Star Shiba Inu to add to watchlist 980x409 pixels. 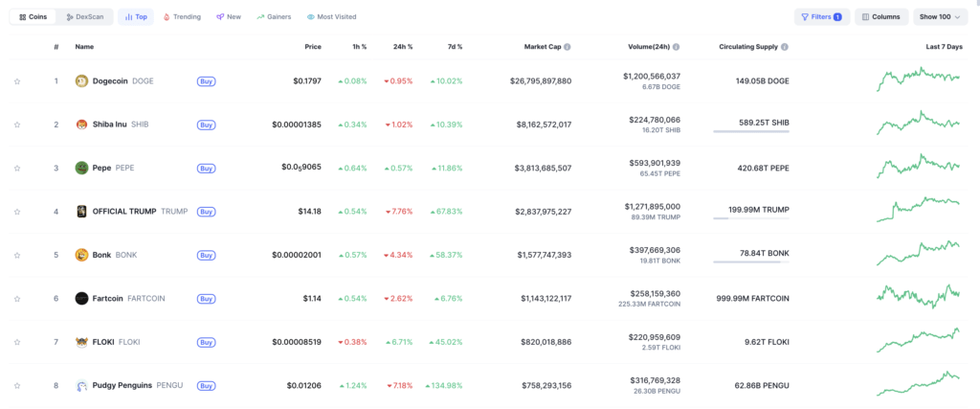[x=17, y=125]
